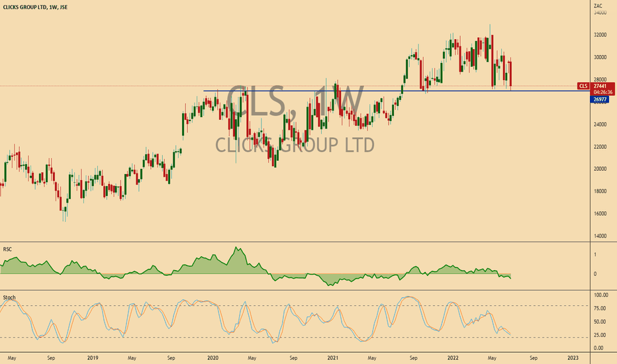Click the 2023 label on time axis

tap(573, 358)
